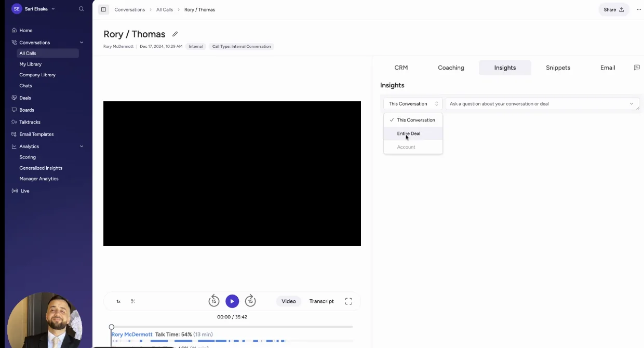The width and height of the screenshot is (644, 348).
Task: Skip forward 15 seconds in the recording
Action: [250, 301]
